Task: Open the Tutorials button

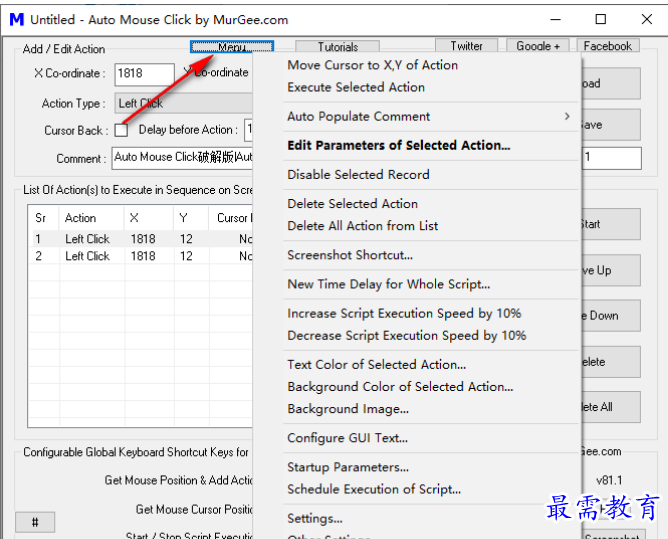Action: tap(337, 46)
